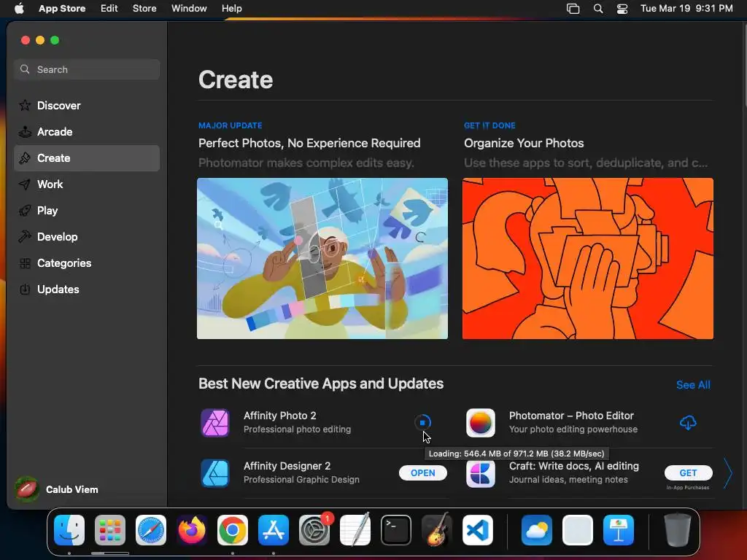Click See All for creative apps
Screen dimensions: 747x560
[x=693, y=385]
